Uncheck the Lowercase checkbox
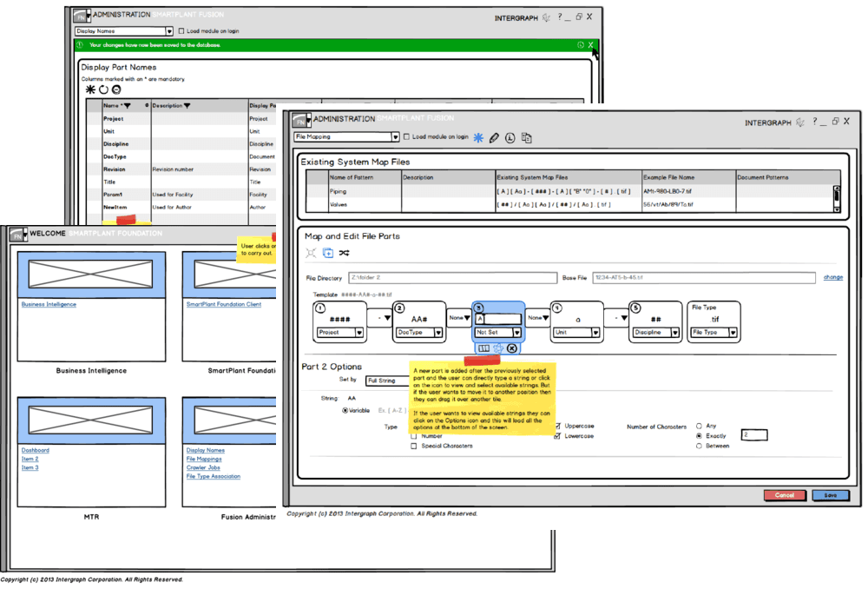868x589 pixels. point(557,436)
